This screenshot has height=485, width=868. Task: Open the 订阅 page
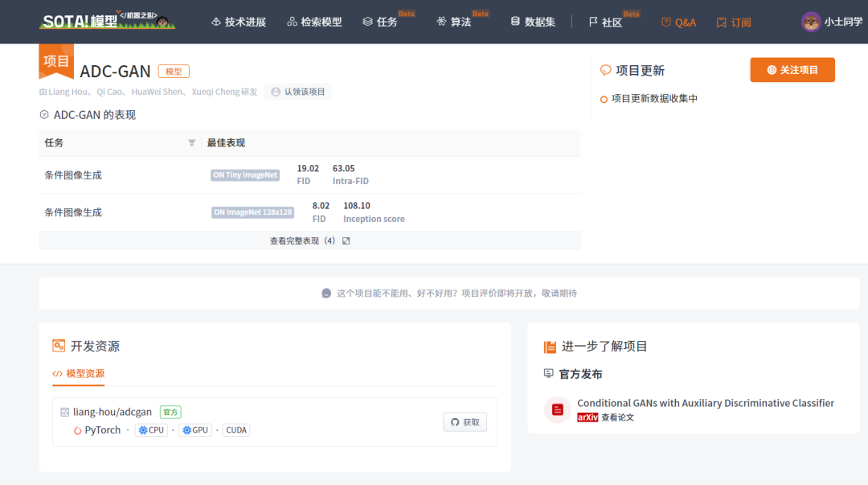(x=734, y=23)
